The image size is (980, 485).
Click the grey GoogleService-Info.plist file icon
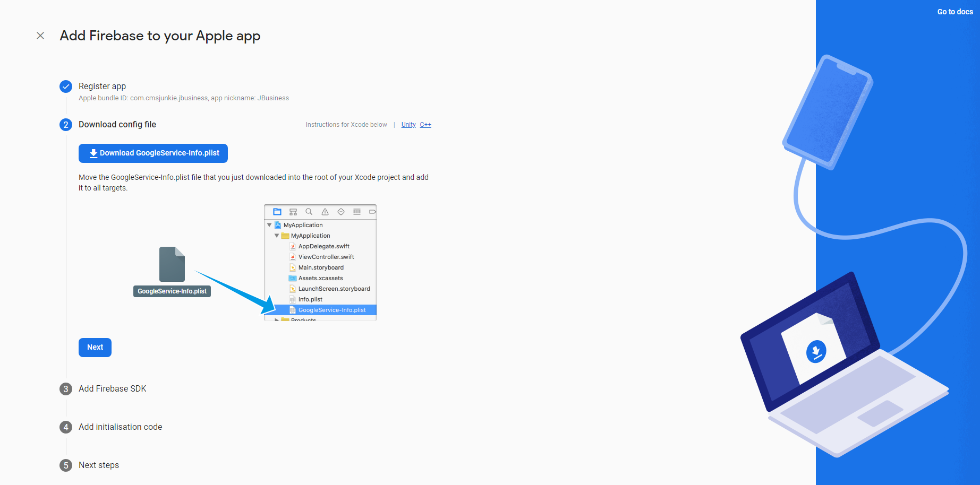[172, 264]
